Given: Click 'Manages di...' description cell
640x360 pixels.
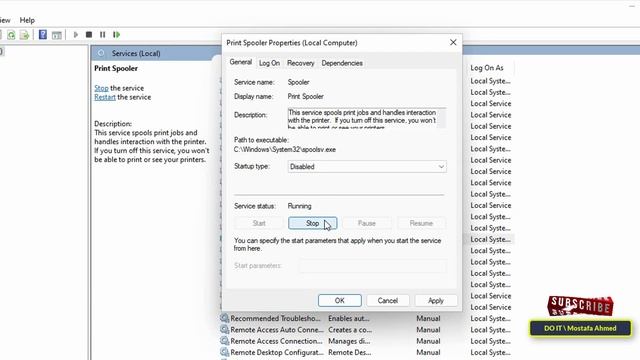Looking at the screenshot, I should click(349, 341).
